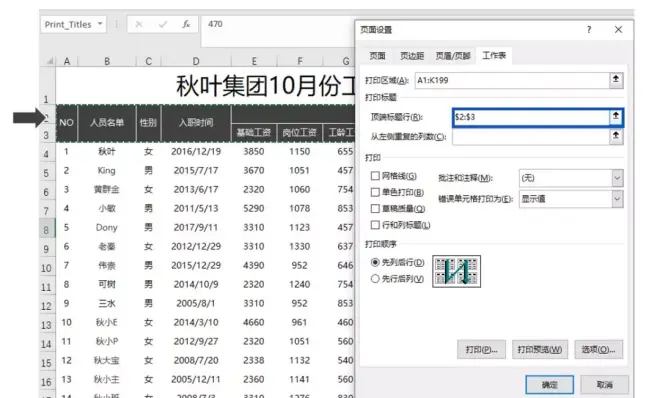The width and height of the screenshot is (660, 398).
Task: Switch to the Margins (页边距) tab
Action: click(x=412, y=56)
